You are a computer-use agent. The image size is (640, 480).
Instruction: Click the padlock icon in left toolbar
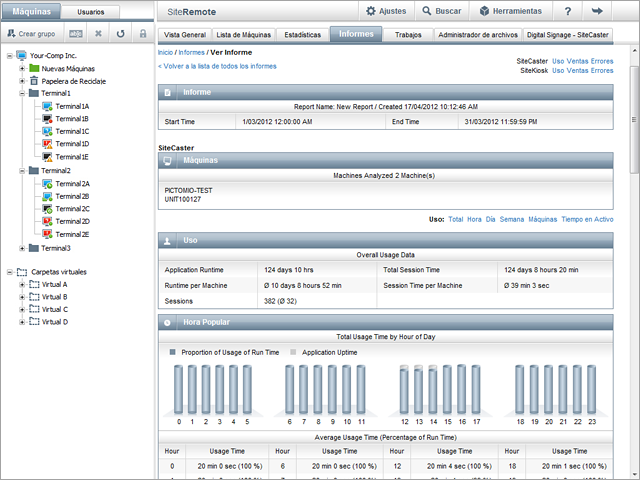coord(142,33)
